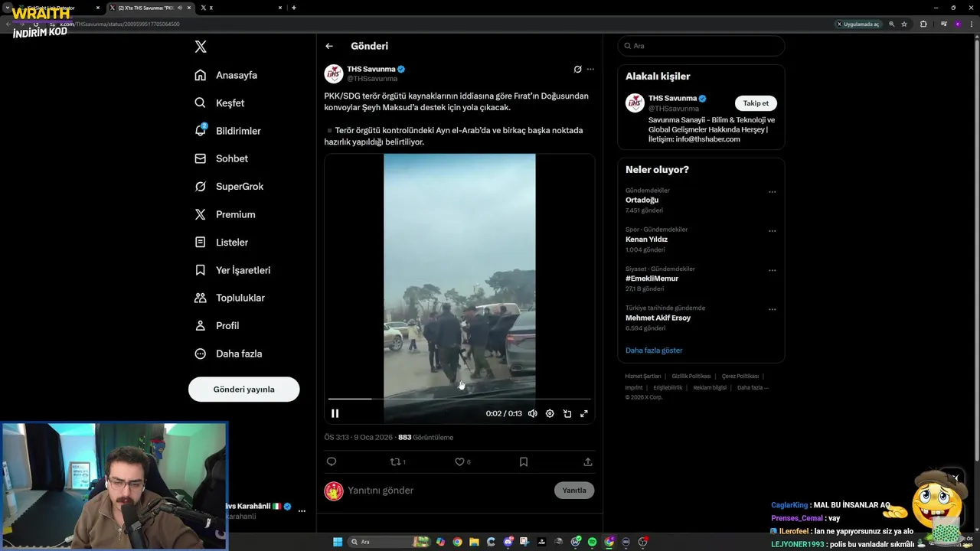Viewport: 980px width, 551px height.
Task: Bookmark page with star icon
Action: pos(904,24)
